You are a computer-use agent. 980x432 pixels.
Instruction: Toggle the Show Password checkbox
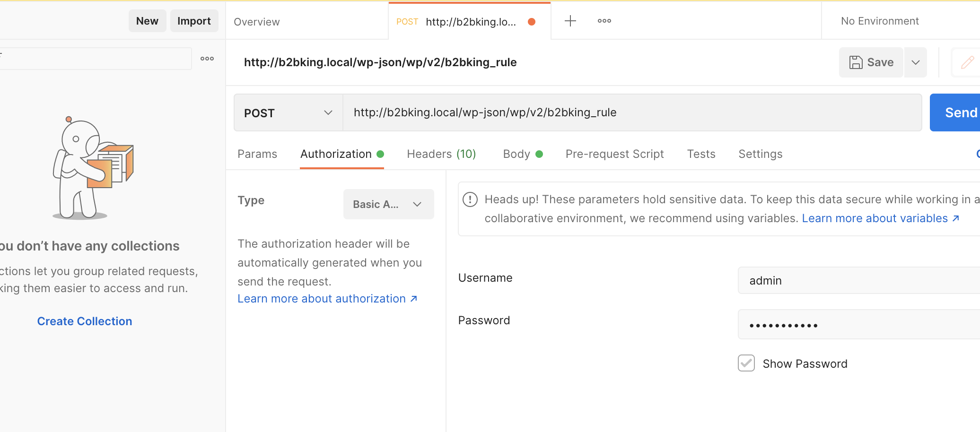(746, 363)
